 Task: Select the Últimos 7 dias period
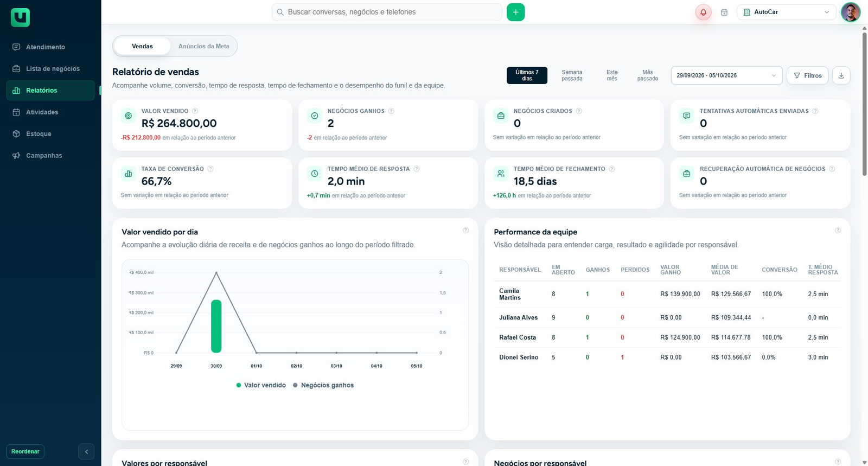pos(527,75)
